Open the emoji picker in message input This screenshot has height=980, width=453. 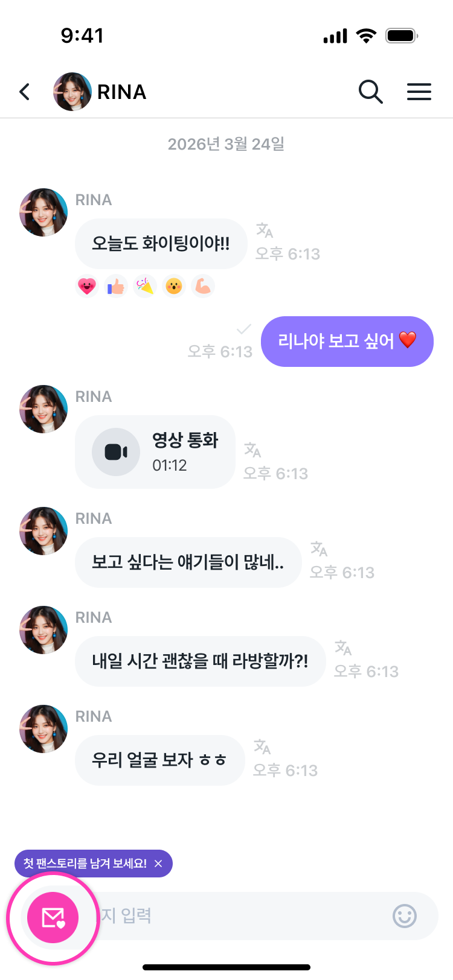coord(404,916)
